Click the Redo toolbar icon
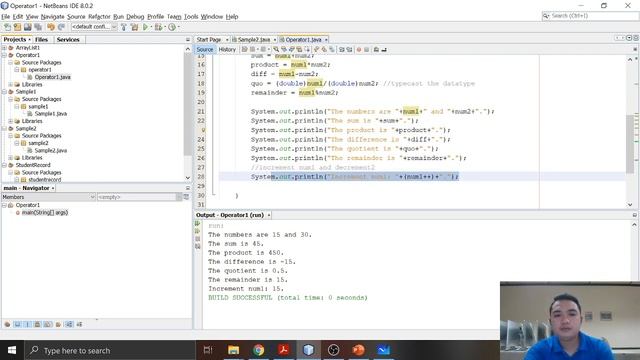640x360 pixels. click(x=61, y=27)
